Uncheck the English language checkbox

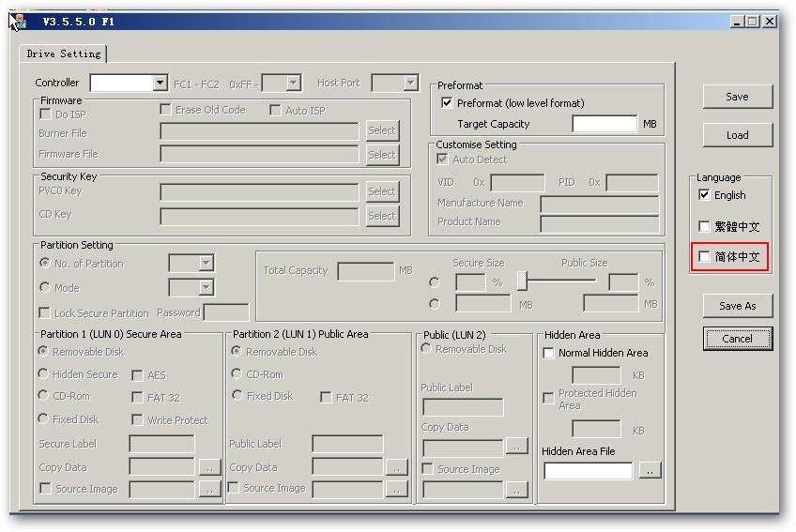[x=704, y=195]
